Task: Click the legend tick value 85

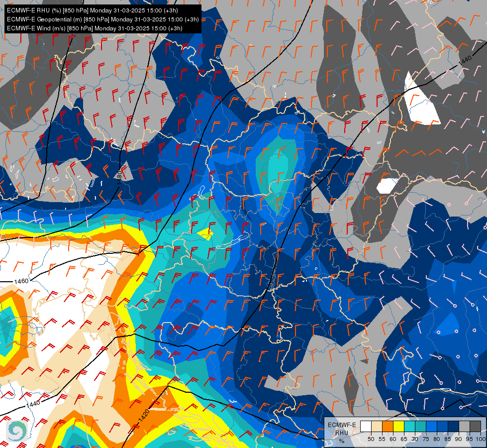Action: pos(448,440)
